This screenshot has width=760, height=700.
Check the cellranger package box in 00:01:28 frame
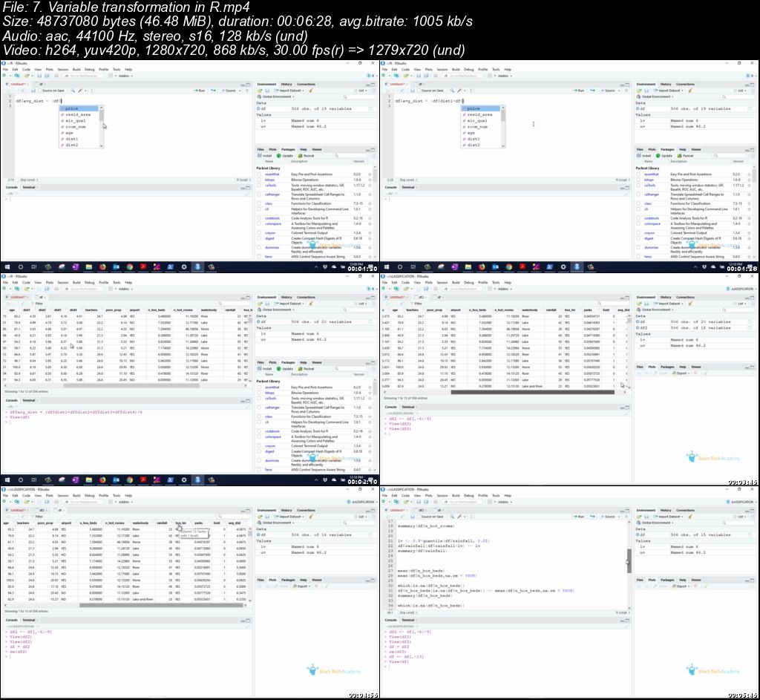click(639, 194)
